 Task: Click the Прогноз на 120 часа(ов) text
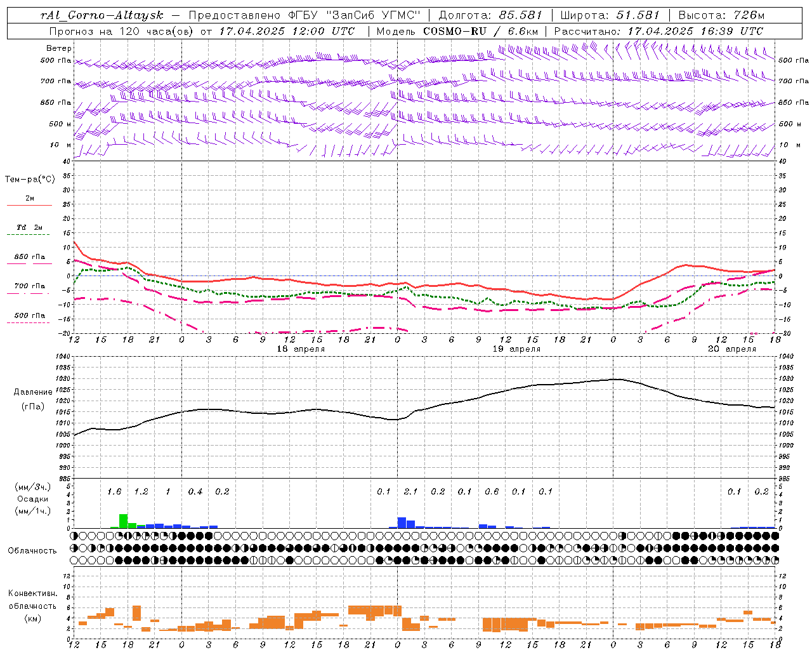(122, 31)
